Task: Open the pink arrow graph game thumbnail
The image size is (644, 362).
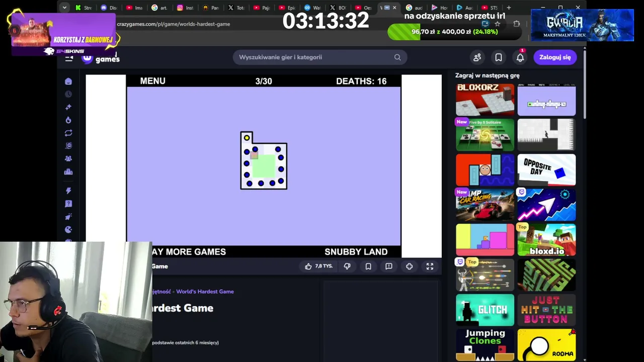Action: pos(546,205)
